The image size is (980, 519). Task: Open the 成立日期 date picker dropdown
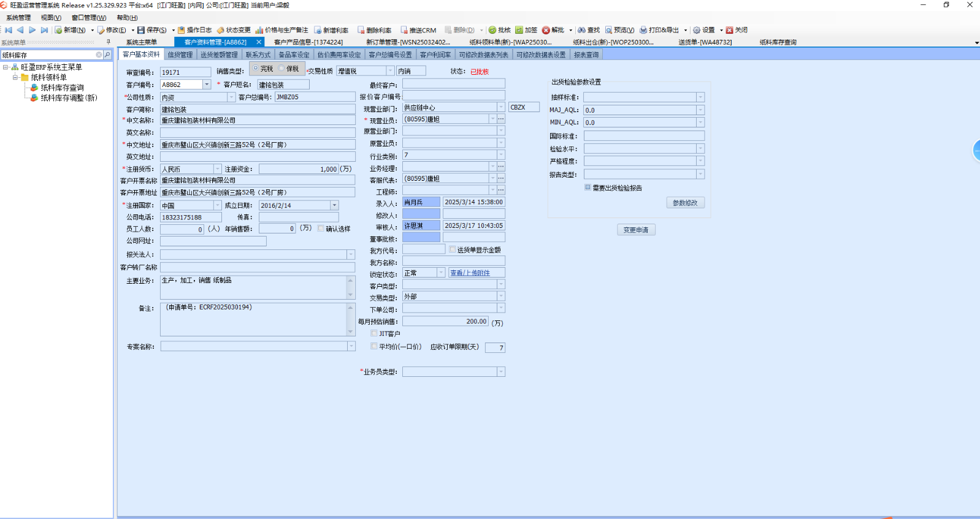pos(334,205)
